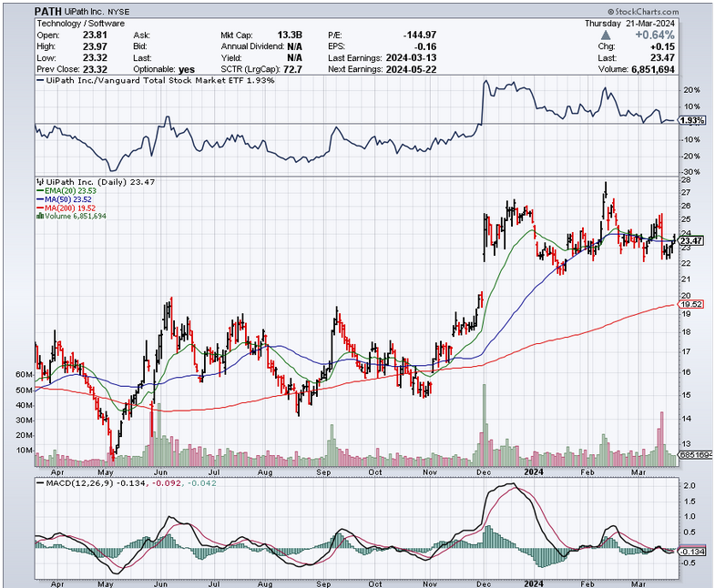Click the -0.134 MACD value tag
The width and height of the screenshot is (715, 588).
[x=692, y=552]
